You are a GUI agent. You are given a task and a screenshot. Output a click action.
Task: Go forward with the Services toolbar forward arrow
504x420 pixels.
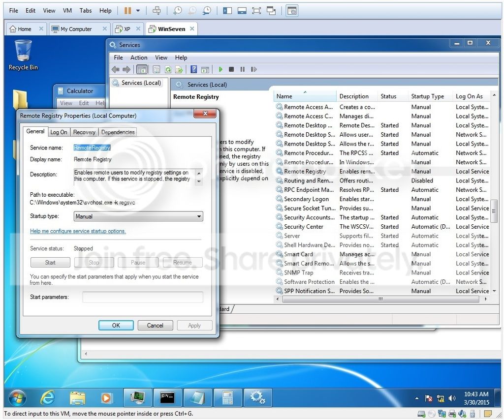point(126,69)
